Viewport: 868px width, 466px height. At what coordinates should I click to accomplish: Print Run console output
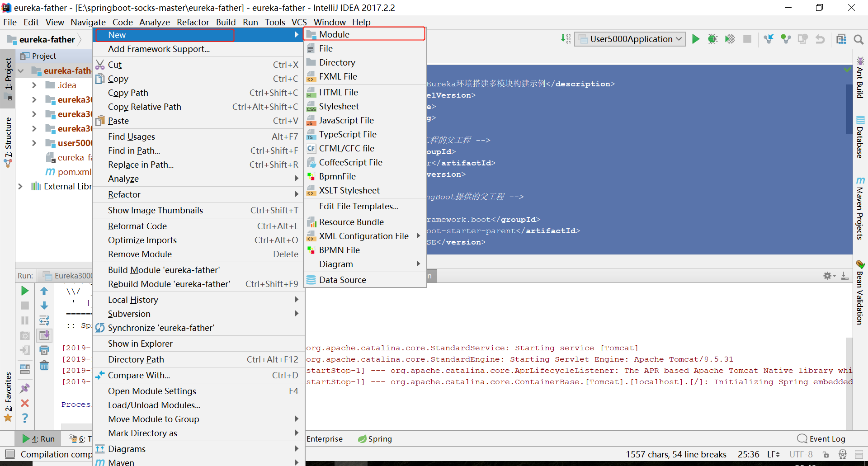(44, 350)
